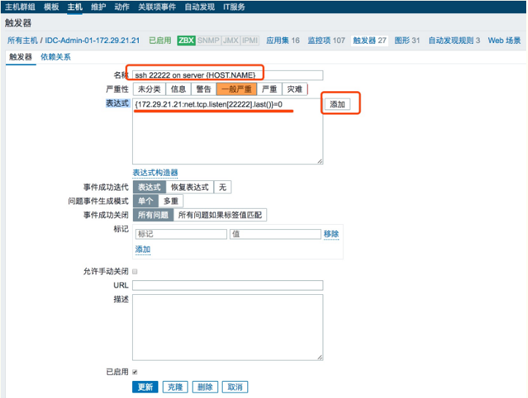The height and width of the screenshot is (398, 528).
Task: Click 添加 button beside expression box
Action: (x=337, y=104)
